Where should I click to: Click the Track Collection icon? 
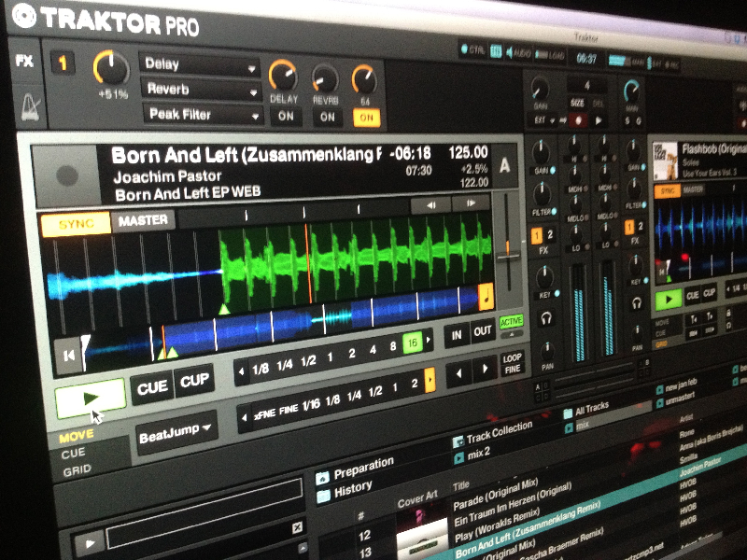coord(458,441)
